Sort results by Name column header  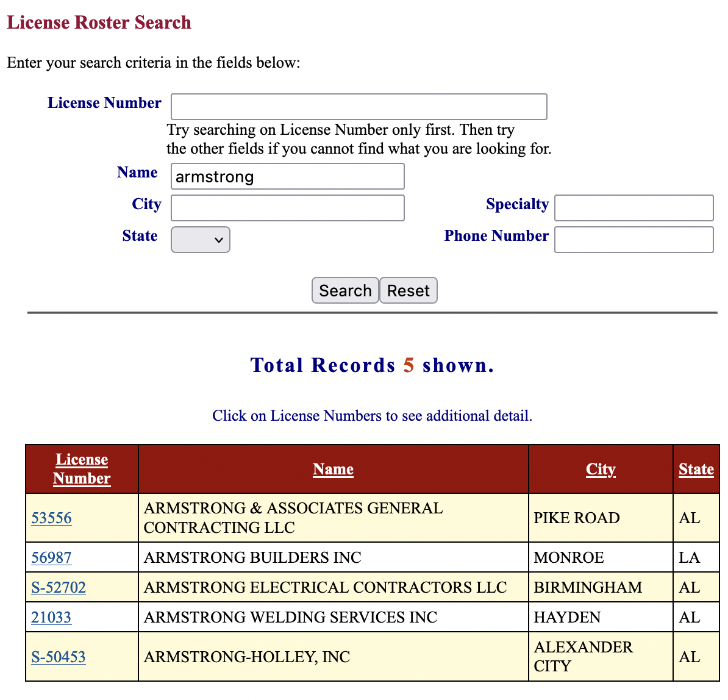[333, 469]
